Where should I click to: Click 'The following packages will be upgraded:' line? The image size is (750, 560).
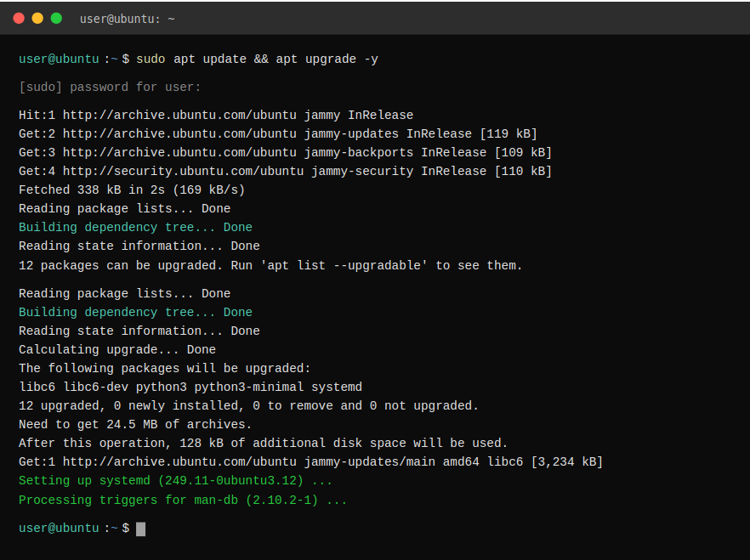165,368
